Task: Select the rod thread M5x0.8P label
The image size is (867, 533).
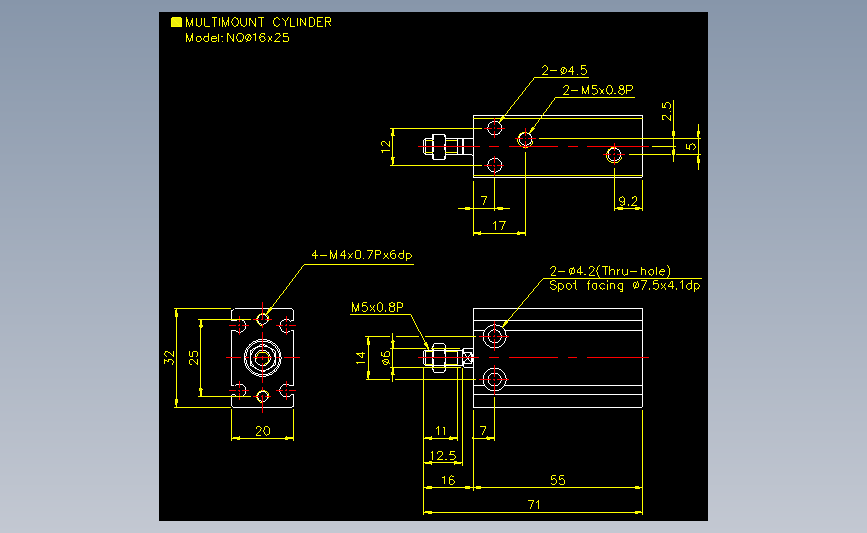Action: [x=377, y=307]
